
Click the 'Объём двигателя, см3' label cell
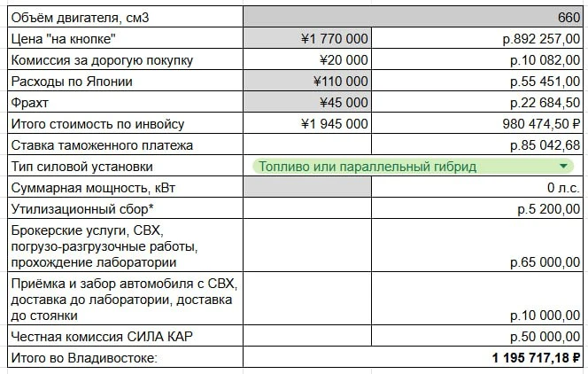(125, 17)
